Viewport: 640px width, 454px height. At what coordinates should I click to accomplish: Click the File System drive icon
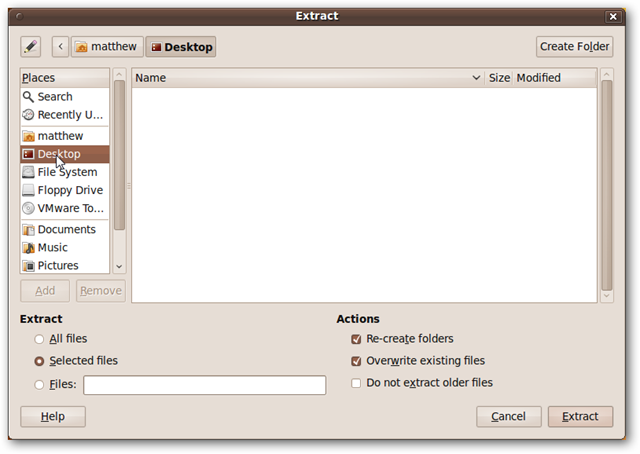coord(28,172)
